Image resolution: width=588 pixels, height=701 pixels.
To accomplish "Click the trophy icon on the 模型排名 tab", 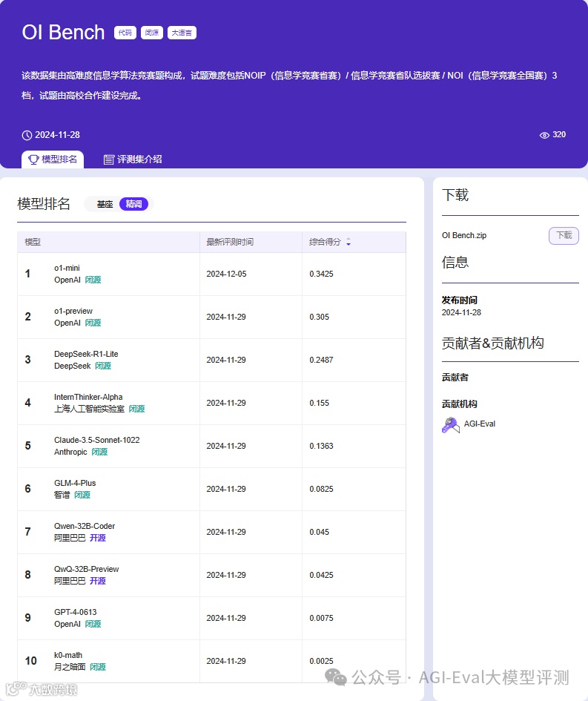I will click(x=33, y=159).
